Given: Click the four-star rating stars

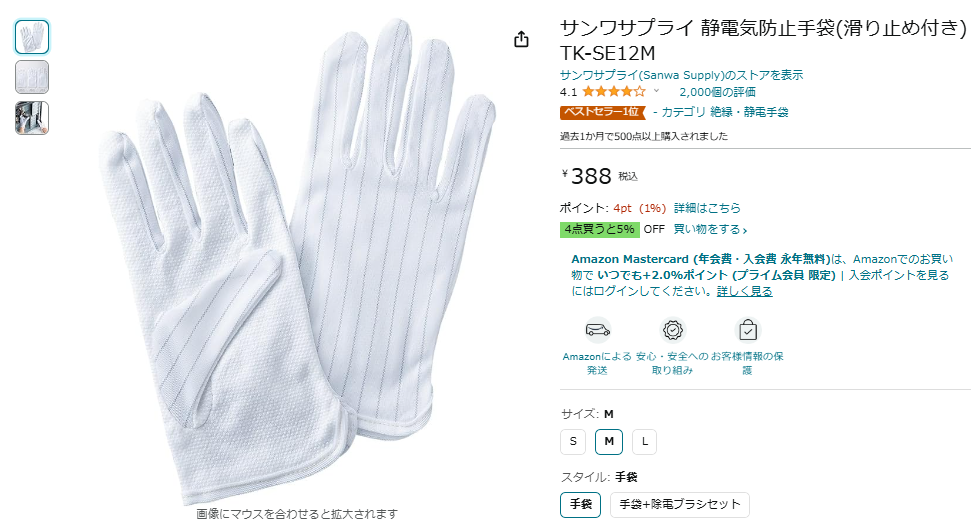Looking at the screenshot, I should pos(614,92).
